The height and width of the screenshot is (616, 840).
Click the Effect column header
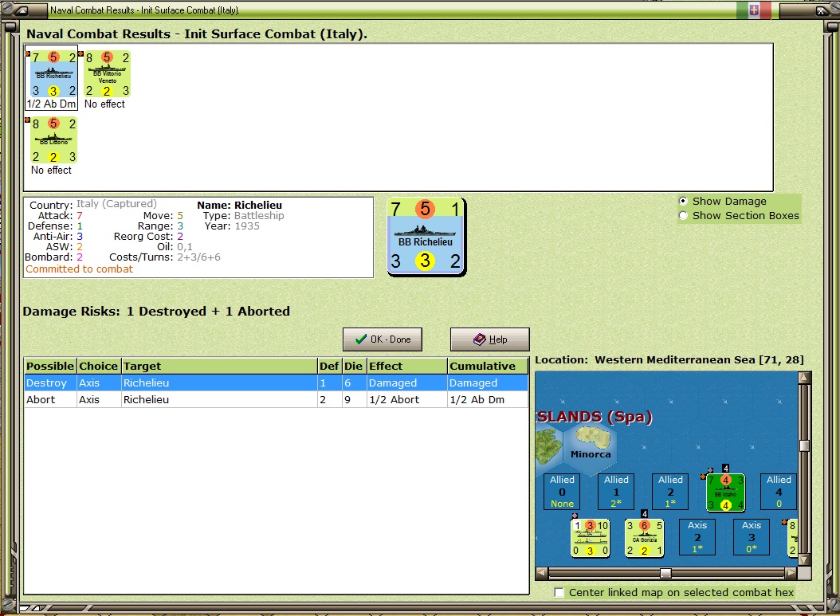point(407,366)
